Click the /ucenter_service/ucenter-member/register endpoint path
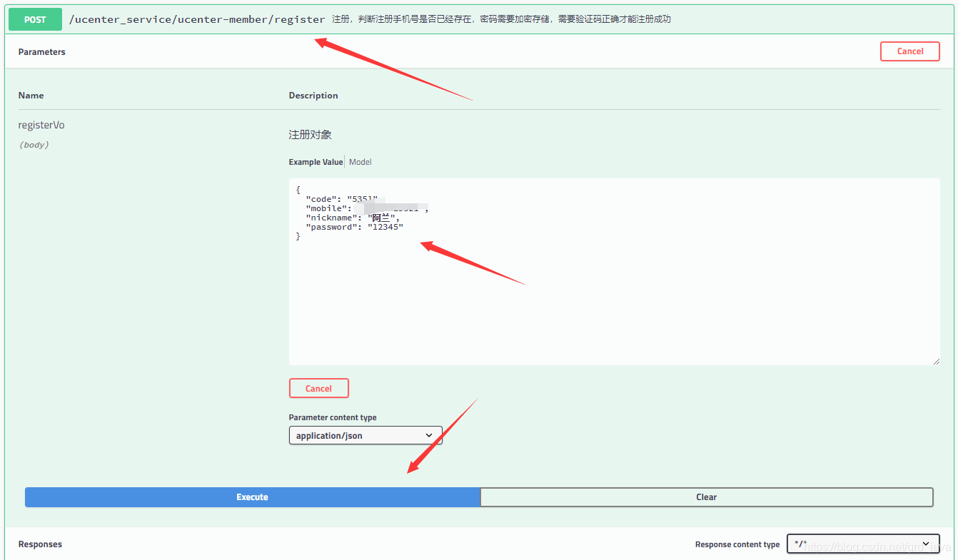The width and height of the screenshot is (958, 560). pos(197,19)
